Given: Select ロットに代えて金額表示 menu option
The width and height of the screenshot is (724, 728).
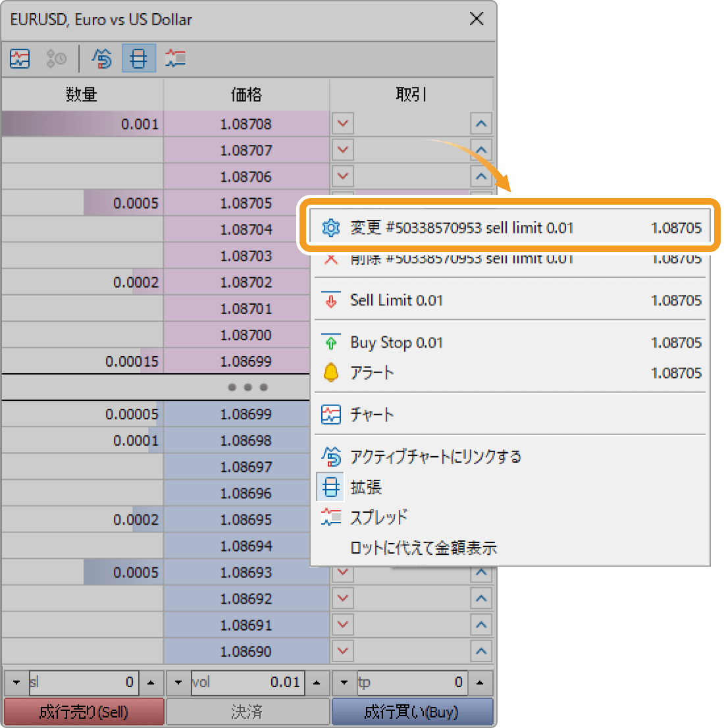Looking at the screenshot, I should click(510, 548).
